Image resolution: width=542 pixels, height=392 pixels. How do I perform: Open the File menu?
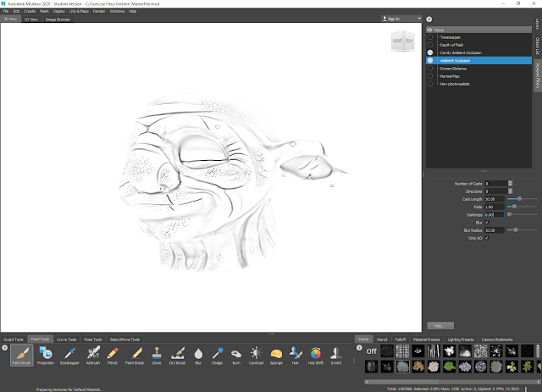(x=6, y=11)
